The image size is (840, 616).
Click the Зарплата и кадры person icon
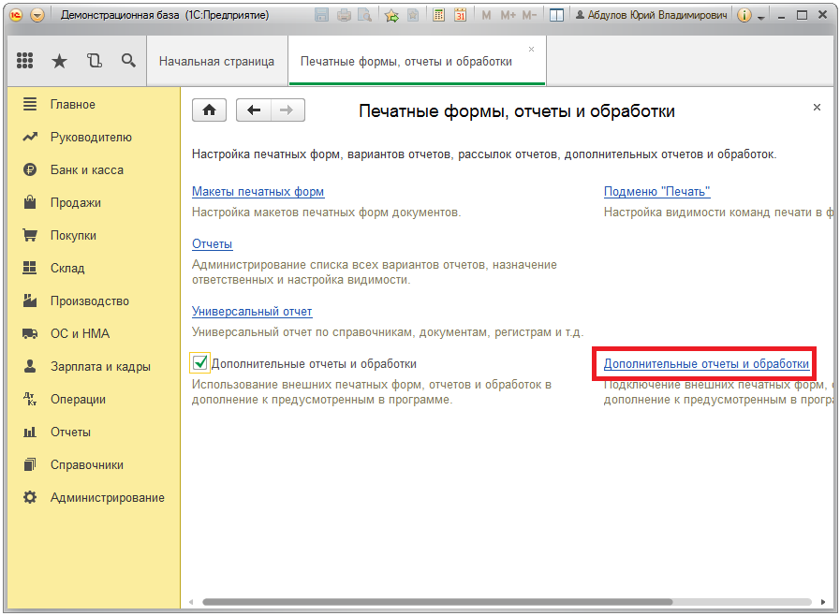(30, 366)
